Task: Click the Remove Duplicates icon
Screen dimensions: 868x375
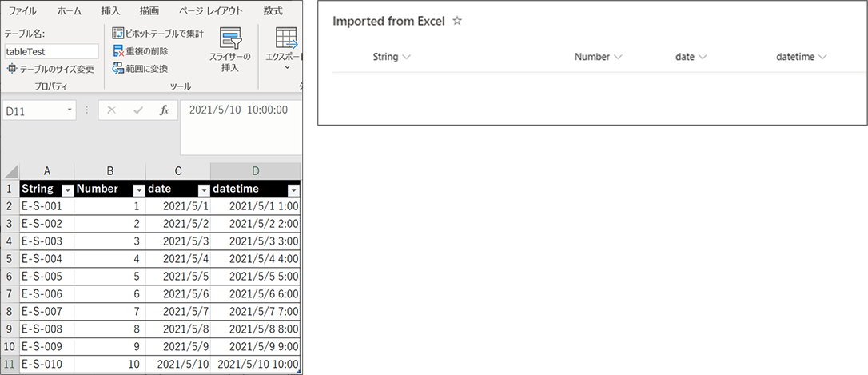Action: pyautogui.click(x=118, y=51)
